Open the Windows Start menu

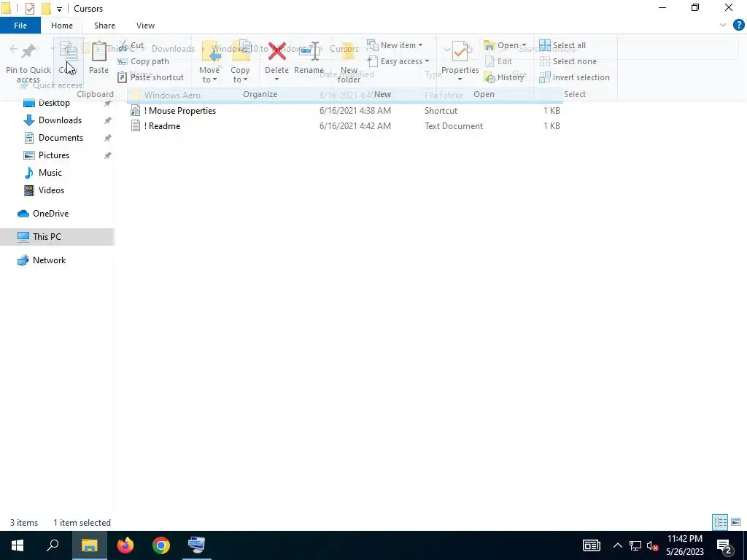click(x=18, y=545)
